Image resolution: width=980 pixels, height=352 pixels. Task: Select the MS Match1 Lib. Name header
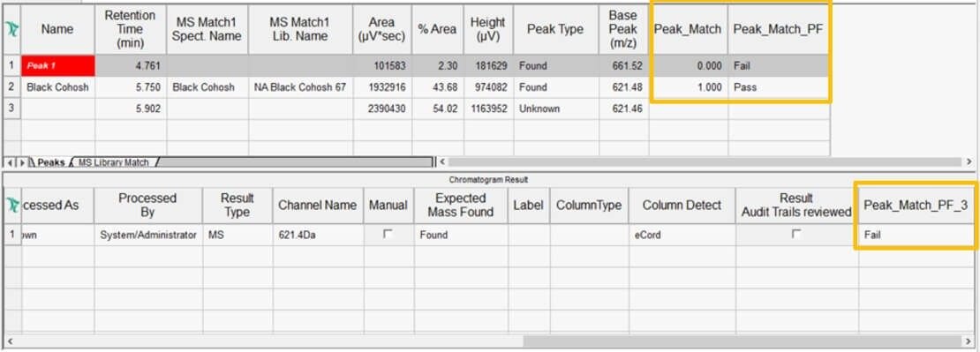300,29
